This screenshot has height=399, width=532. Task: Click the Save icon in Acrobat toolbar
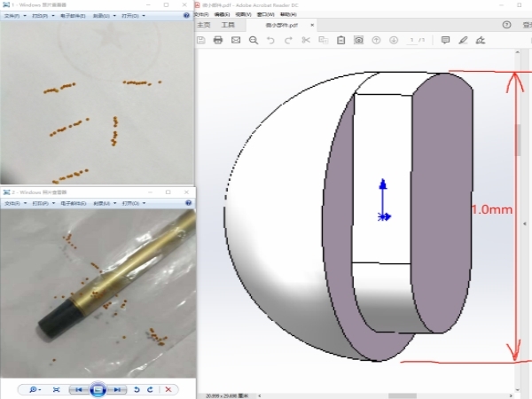coord(201,40)
